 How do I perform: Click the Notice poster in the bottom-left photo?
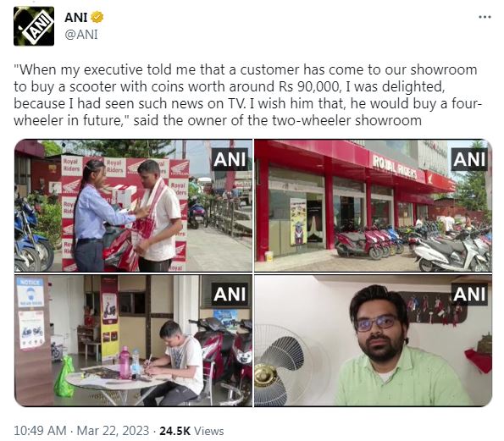pyautogui.click(x=30, y=292)
